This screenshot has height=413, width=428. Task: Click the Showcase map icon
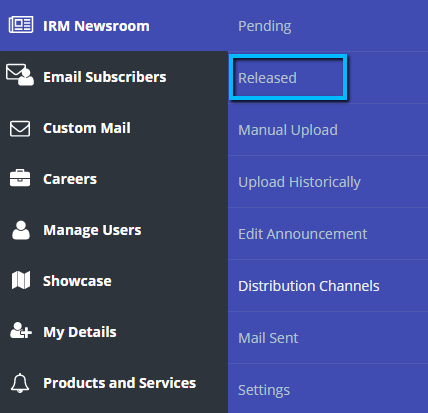pyautogui.click(x=21, y=280)
